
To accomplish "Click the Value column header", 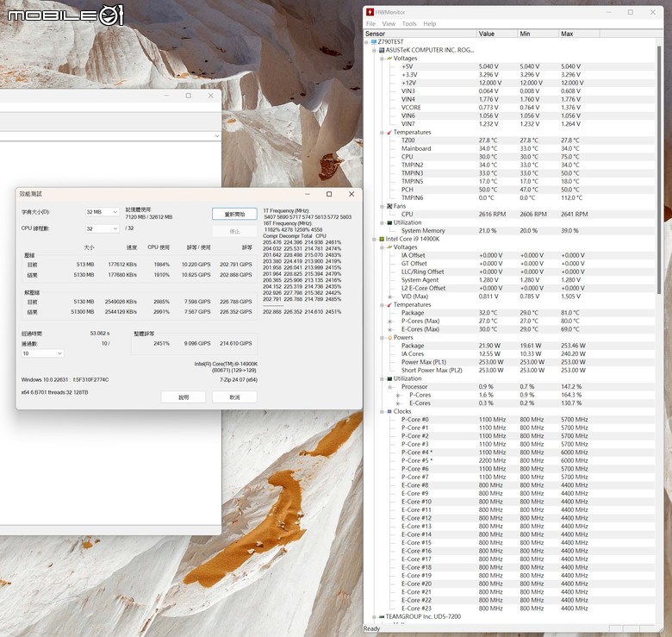I will click(x=497, y=34).
